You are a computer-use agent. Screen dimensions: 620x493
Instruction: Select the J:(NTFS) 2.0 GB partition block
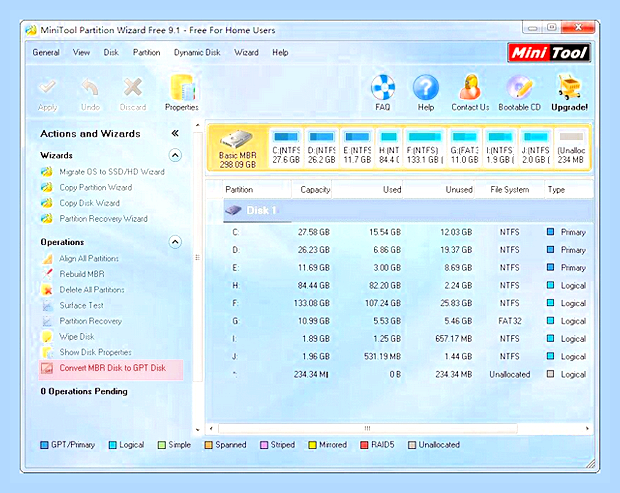[x=536, y=148]
